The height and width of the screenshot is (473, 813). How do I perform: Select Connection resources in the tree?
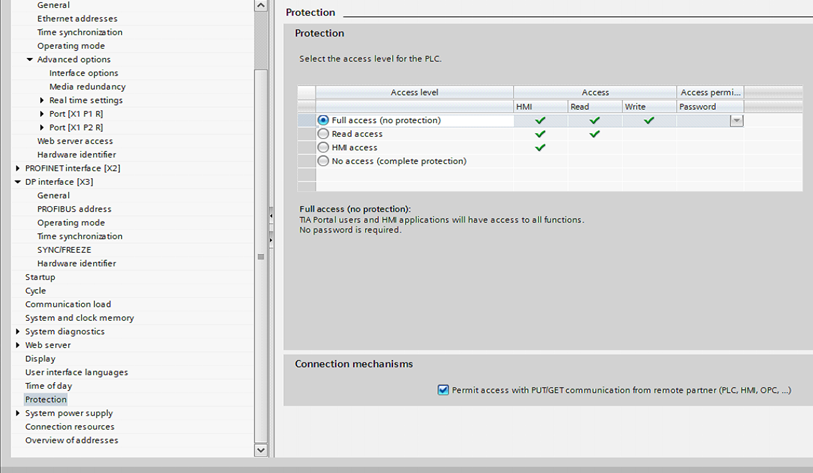(69, 427)
